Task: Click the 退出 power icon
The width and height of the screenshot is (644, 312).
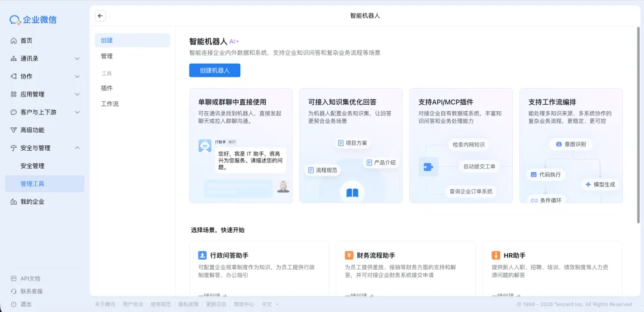Action: 14,304
